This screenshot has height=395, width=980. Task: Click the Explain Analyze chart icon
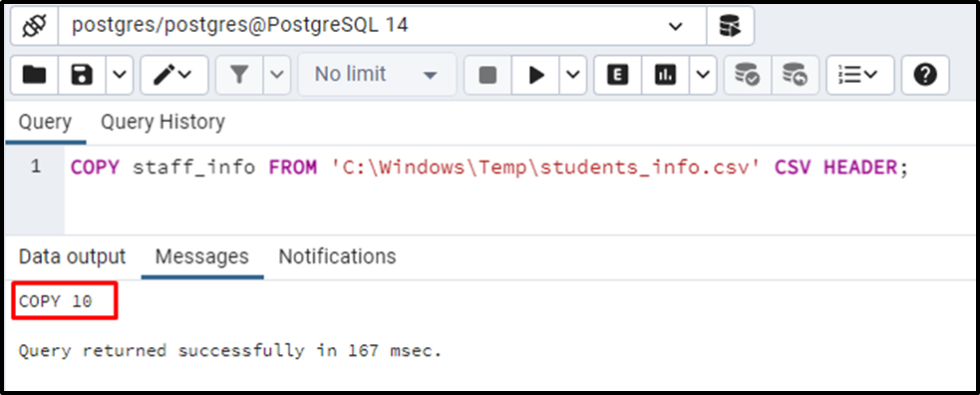665,75
